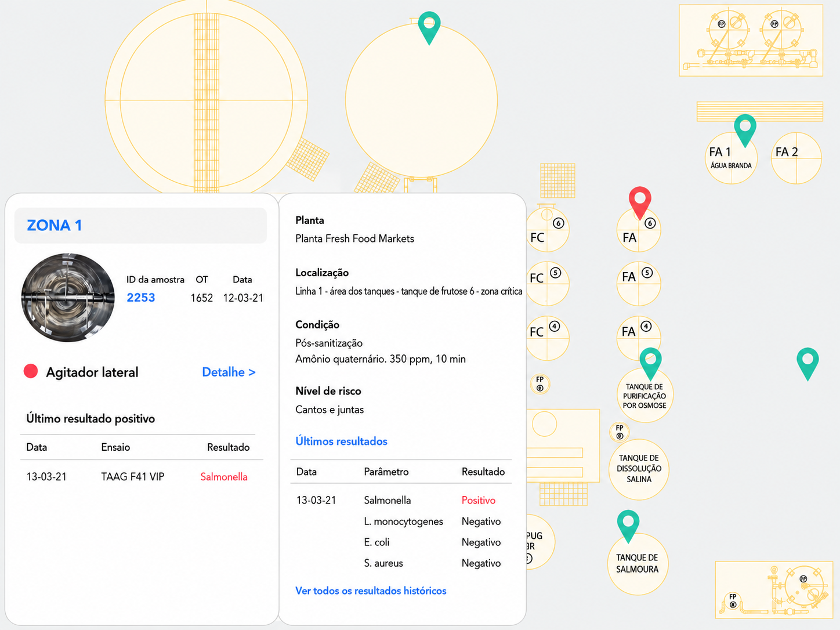Open sample ID 2253
Image resolution: width=840 pixels, height=630 pixels.
[x=141, y=298]
